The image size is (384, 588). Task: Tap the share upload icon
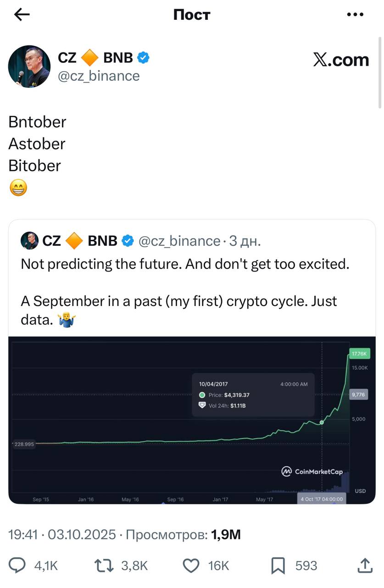(364, 565)
